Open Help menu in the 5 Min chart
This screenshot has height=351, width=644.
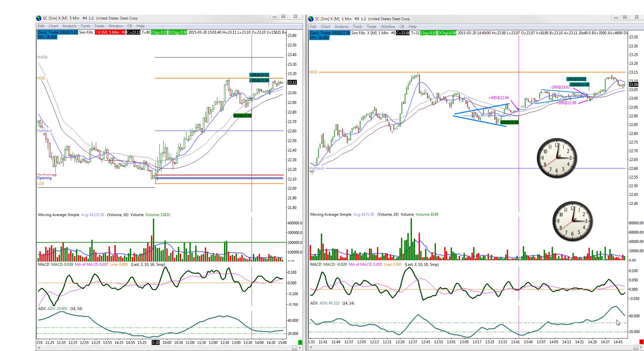pos(140,26)
